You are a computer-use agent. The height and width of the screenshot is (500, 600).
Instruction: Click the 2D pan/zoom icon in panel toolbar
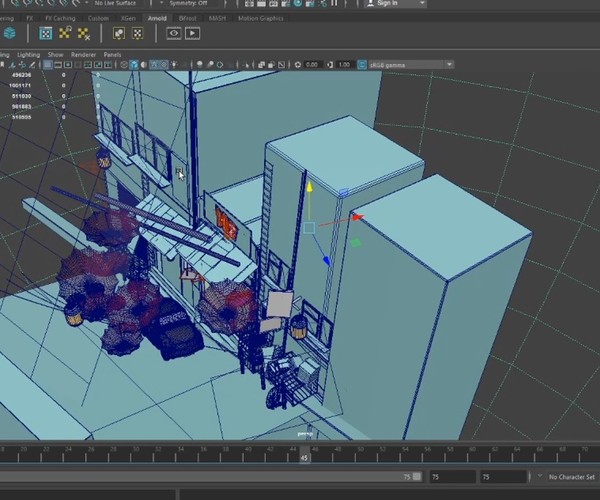point(22,65)
